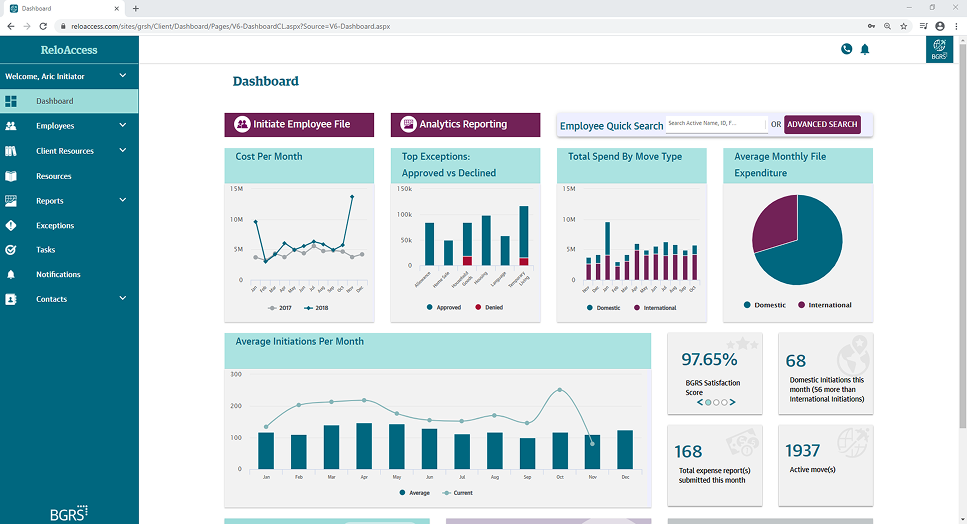
Task: Toggle the 2018 series in Cost Per Month
Action: (x=316, y=308)
